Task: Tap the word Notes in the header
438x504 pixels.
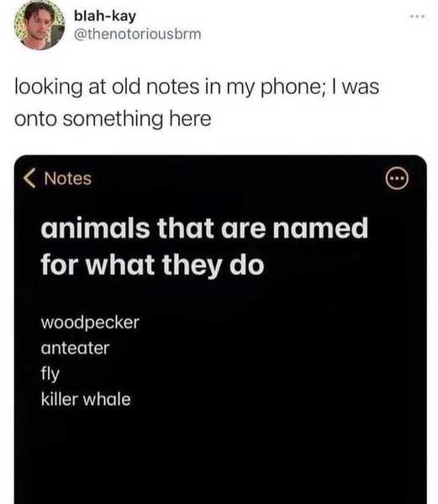Action: pyautogui.click(x=68, y=179)
